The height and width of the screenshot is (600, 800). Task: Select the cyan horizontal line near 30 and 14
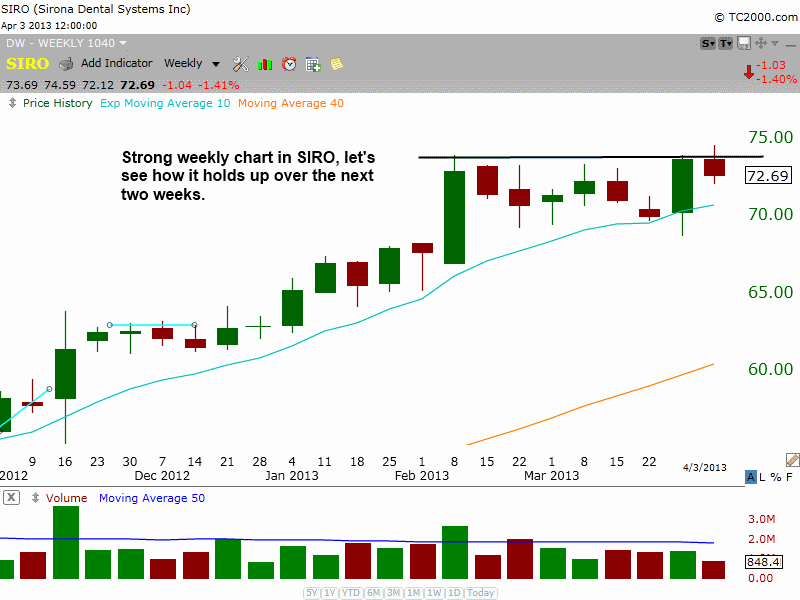[152, 325]
